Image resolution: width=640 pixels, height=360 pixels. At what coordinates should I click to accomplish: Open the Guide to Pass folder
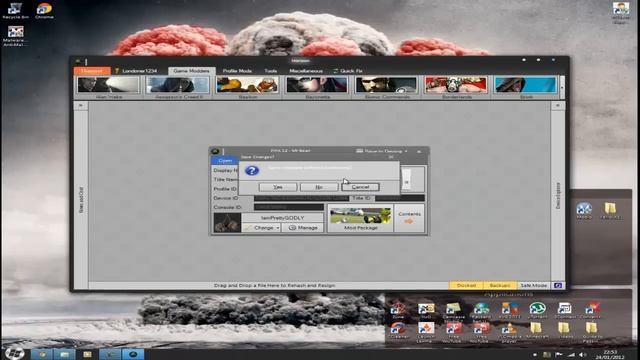591,331
